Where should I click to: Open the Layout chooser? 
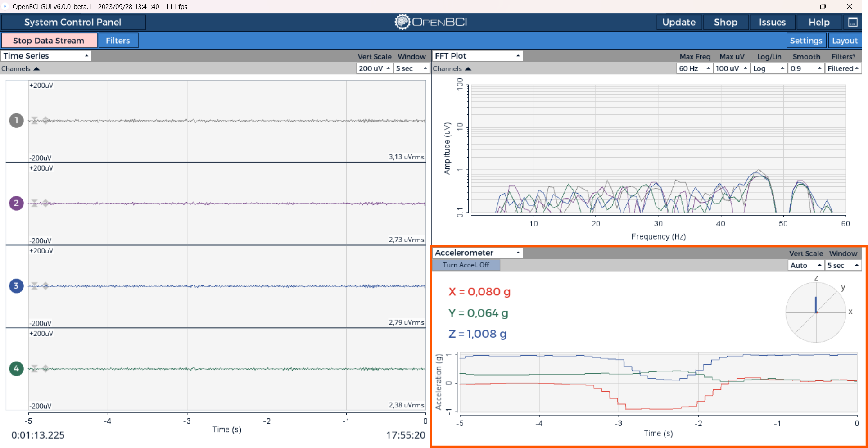pyautogui.click(x=845, y=41)
